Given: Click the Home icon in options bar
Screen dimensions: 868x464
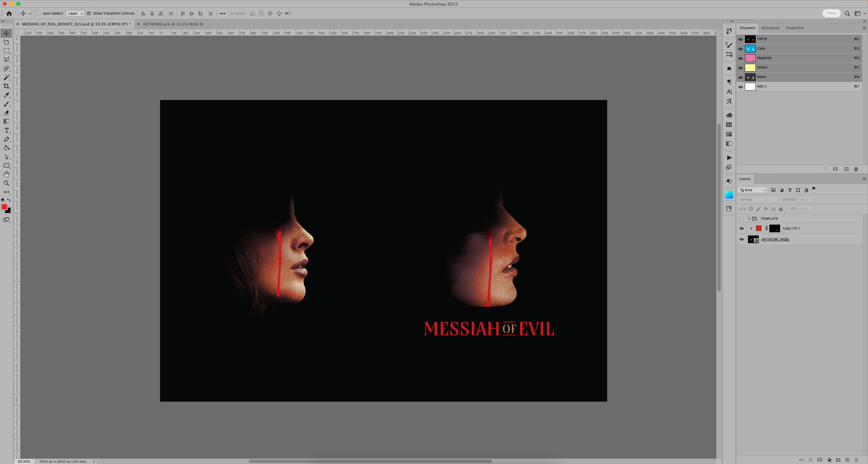Looking at the screenshot, I should [x=9, y=14].
